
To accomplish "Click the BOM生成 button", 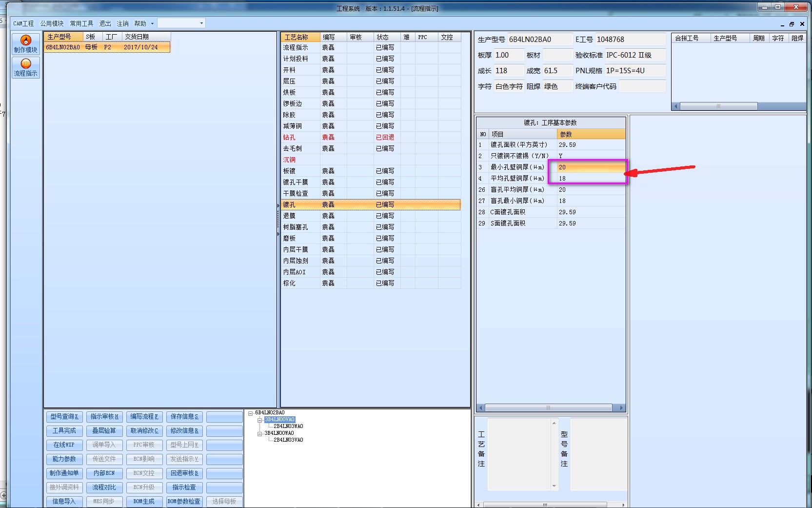I will tap(144, 502).
